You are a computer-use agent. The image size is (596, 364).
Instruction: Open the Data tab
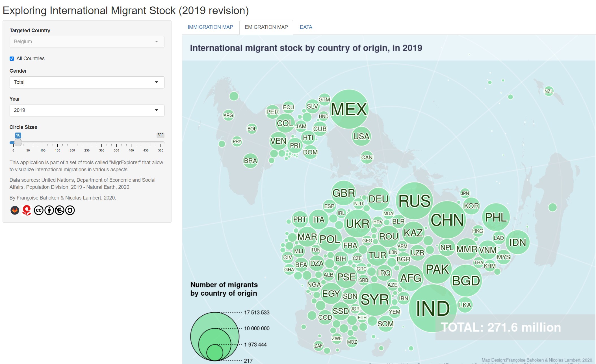click(306, 27)
